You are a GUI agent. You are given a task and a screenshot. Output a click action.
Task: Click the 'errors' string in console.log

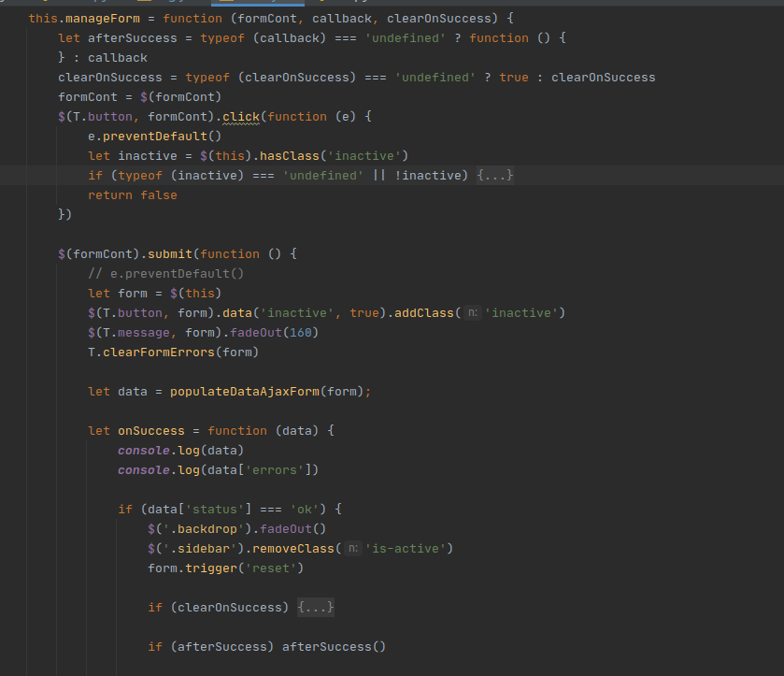click(275, 470)
